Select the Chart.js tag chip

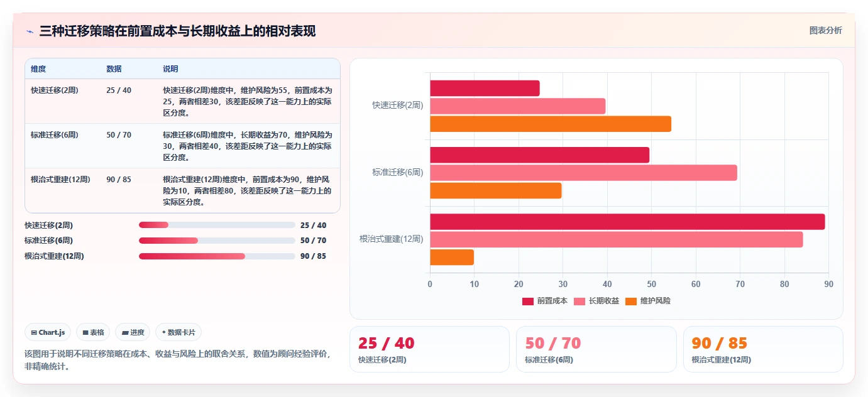(48, 332)
